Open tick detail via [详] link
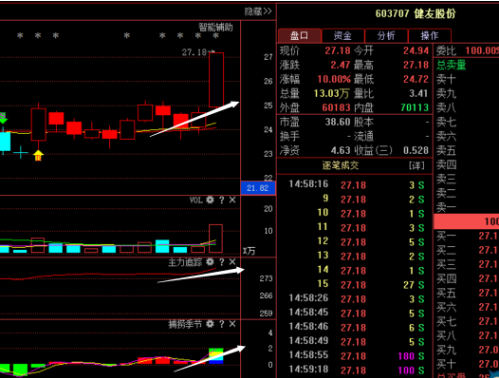The image size is (499, 378). click(x=417, y=166)
